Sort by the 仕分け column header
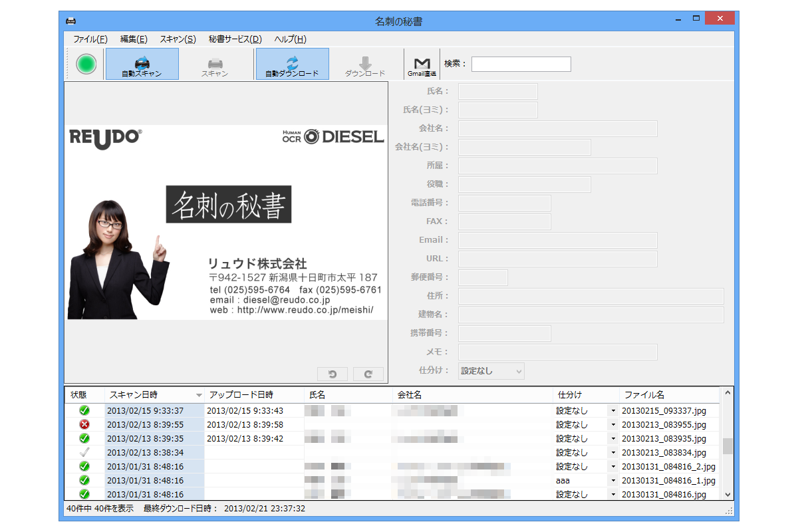 586,395
